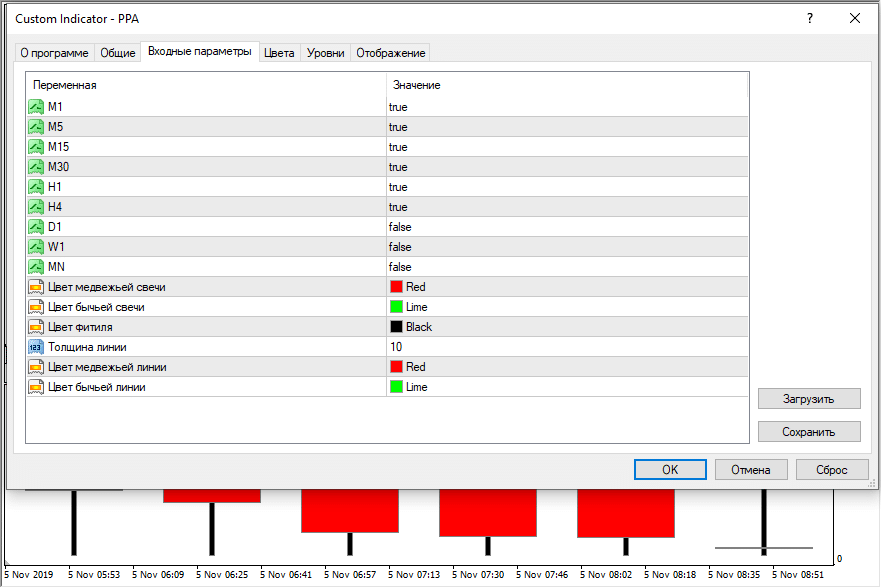881x588 pixels.
Task: Open the Цвет медвежьей свечи Red value dropdown
Action: click(x=566, y=287)
